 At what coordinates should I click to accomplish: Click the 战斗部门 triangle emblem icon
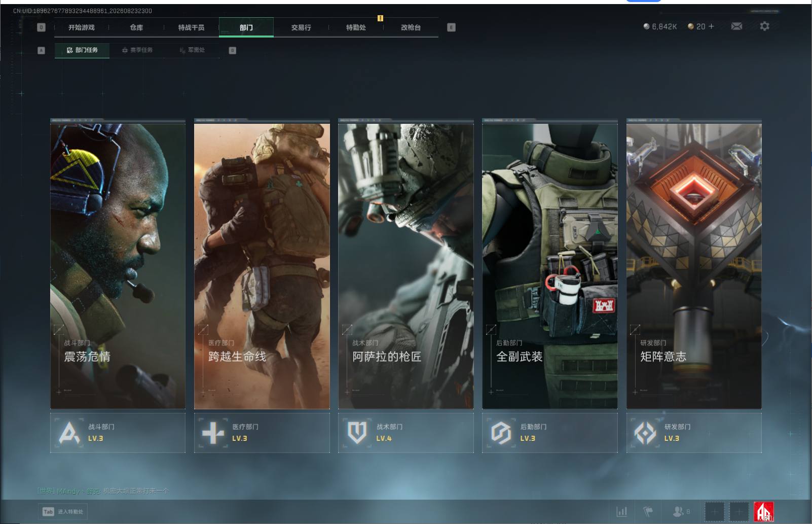[x=69, y=433]
